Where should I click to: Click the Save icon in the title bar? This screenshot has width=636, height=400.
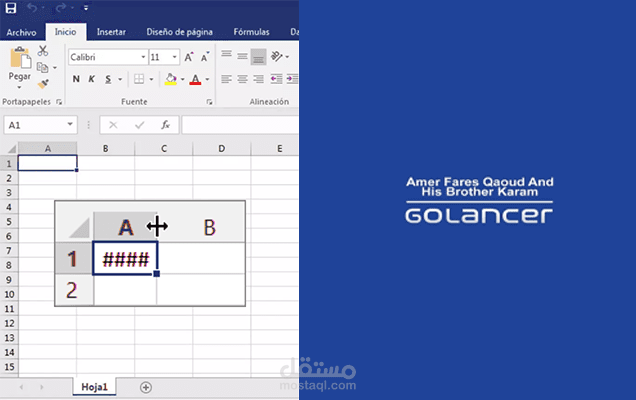tap(11, 8)
